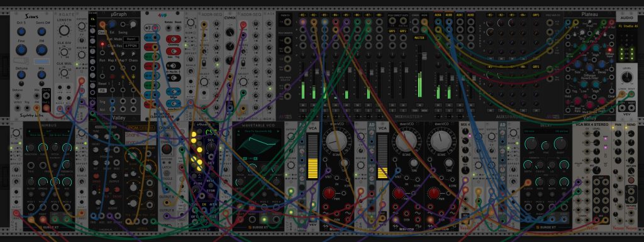Open GRP1 label menu on MixMaster
The image size is (644, 242).
coord(392,31)
